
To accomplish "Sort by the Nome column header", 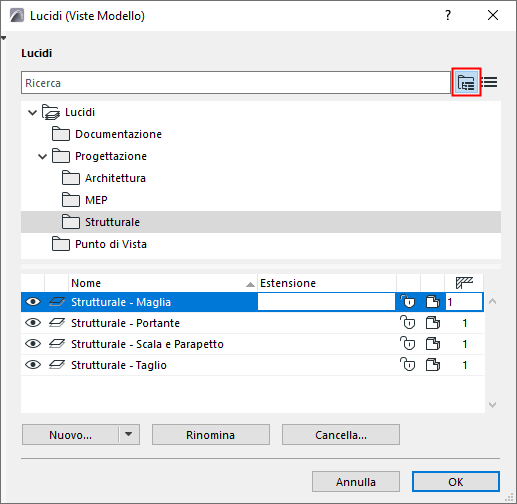I will point(163,283).
